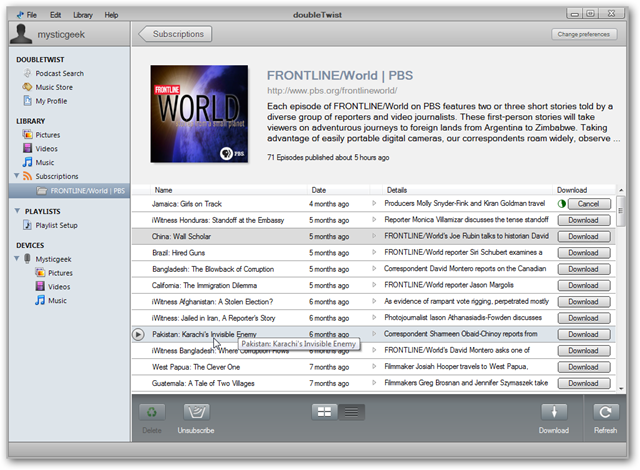Select the West Papua: The Clever One row
Viewport: 640px width, 470px height.
(x=373, y=367)
